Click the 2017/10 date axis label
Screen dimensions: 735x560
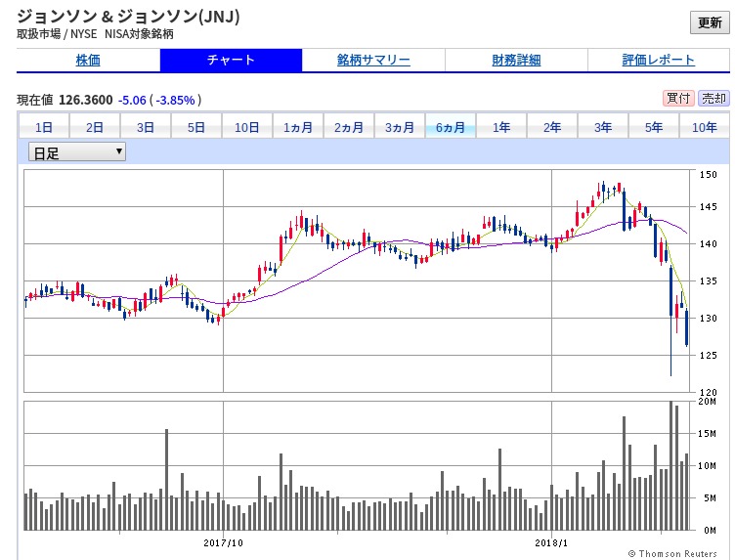(x=224, y=542)
